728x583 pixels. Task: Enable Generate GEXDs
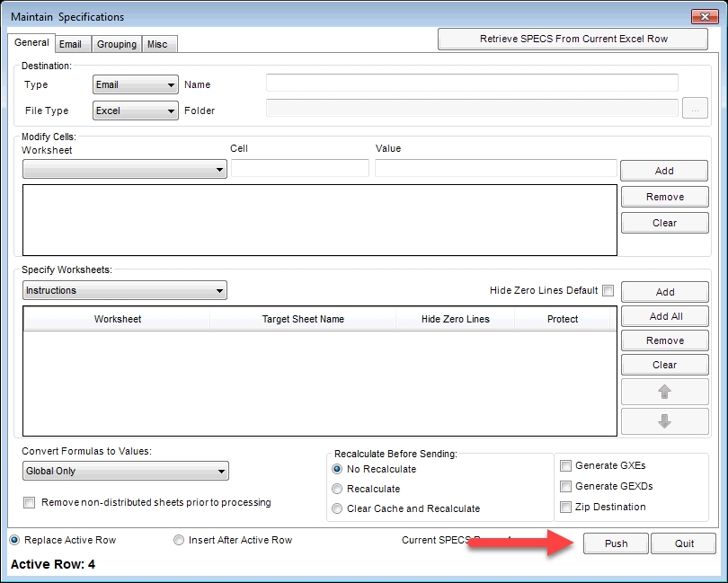[564, 486]
